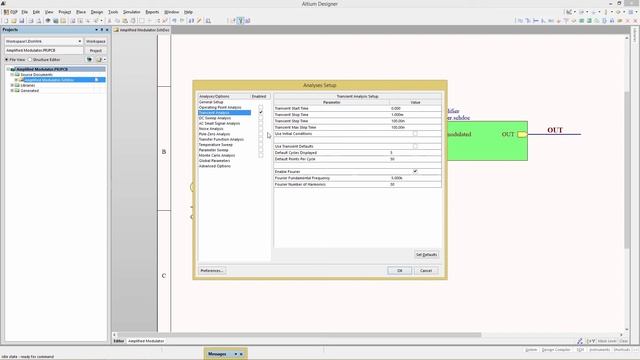Check Use Initial Conditions box

click(415, 133)
